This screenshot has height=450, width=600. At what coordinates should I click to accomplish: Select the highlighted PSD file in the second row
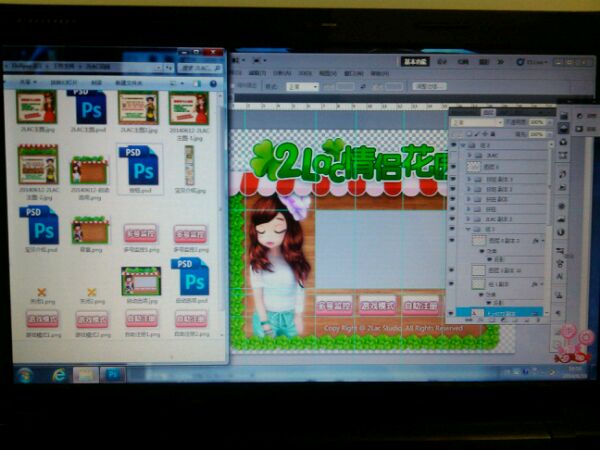pyautogui.click(x=140, y=169)
